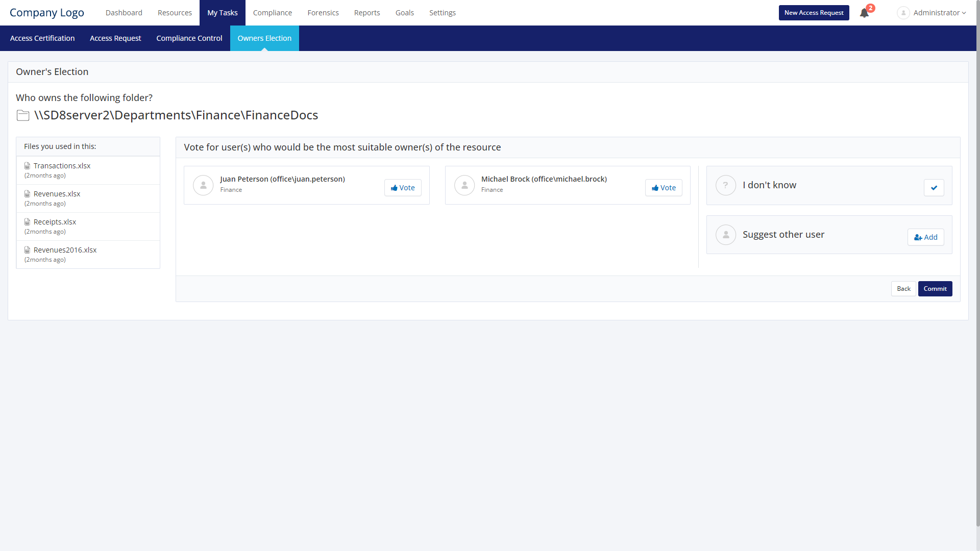The image size is (980, 551).
Task: Click the notifications bell icon
Action: pyautogui.click(x=864, y=13)
